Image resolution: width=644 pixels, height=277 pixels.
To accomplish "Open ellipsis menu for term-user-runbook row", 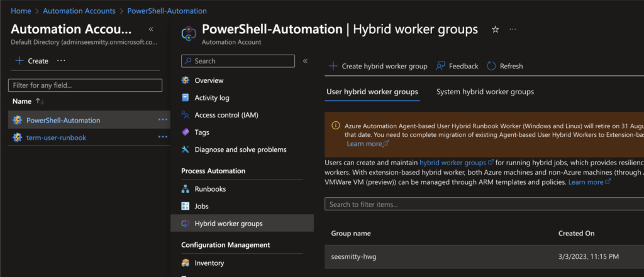I will (163, 137).
